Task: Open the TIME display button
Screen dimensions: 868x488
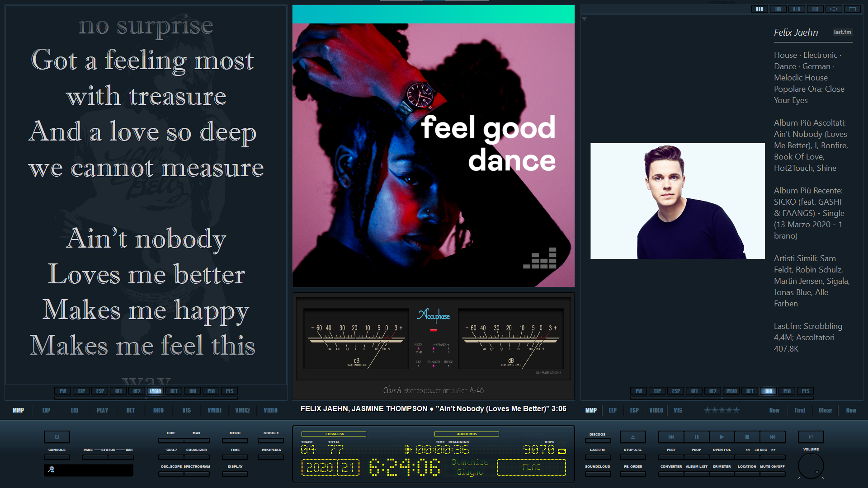Action: click(x=235, y=457)
